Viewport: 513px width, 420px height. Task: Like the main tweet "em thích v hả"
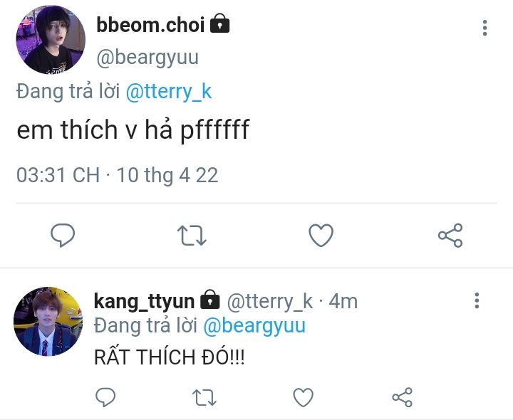(321, 236)
